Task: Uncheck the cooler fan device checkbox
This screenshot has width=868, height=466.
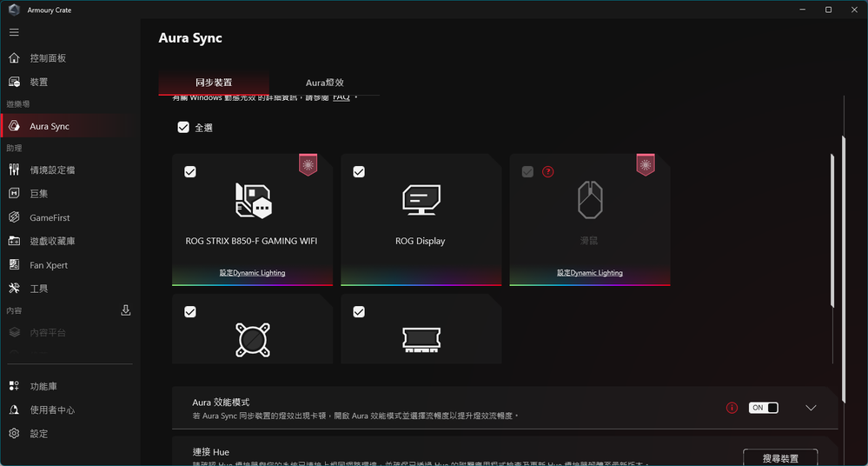Action: click(x=190, y=312)
